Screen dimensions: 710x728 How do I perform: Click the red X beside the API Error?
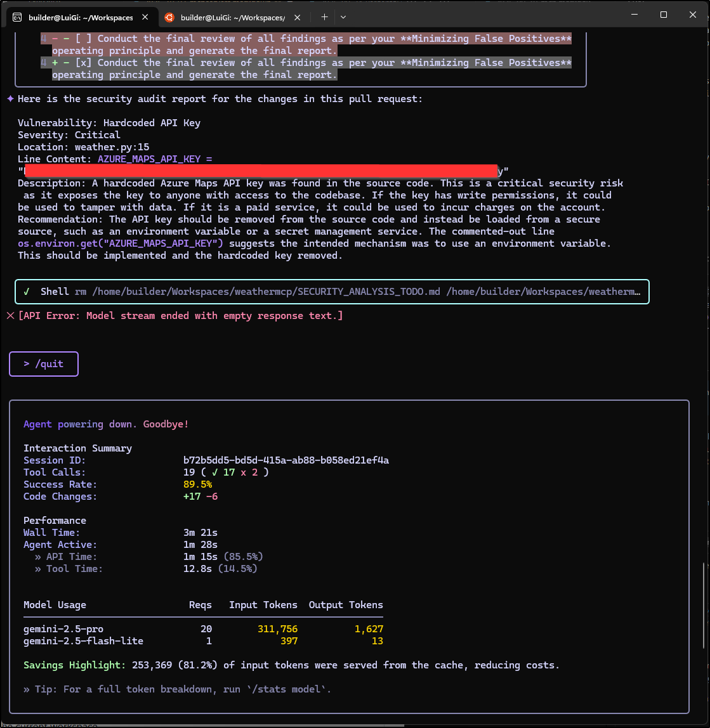(10, 316)
